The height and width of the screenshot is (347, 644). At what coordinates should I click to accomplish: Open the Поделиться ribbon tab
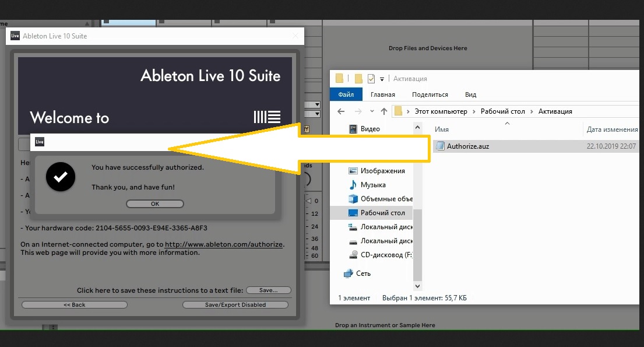pos(430,94)
